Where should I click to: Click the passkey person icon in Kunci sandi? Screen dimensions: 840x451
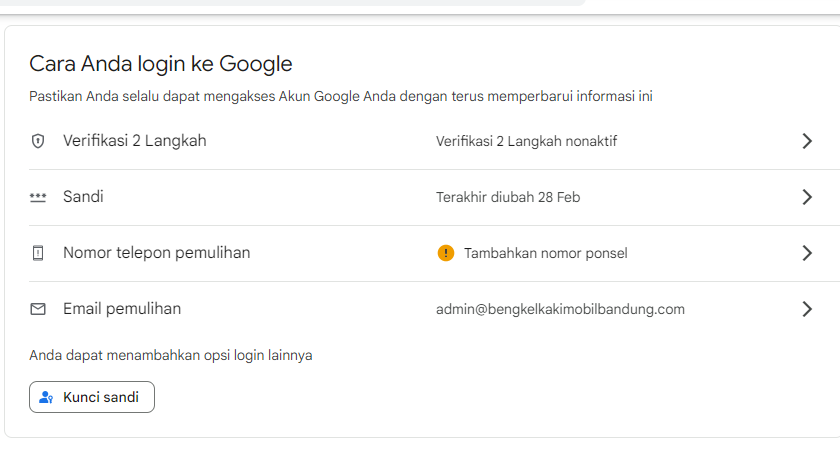[x=46, y=397]
